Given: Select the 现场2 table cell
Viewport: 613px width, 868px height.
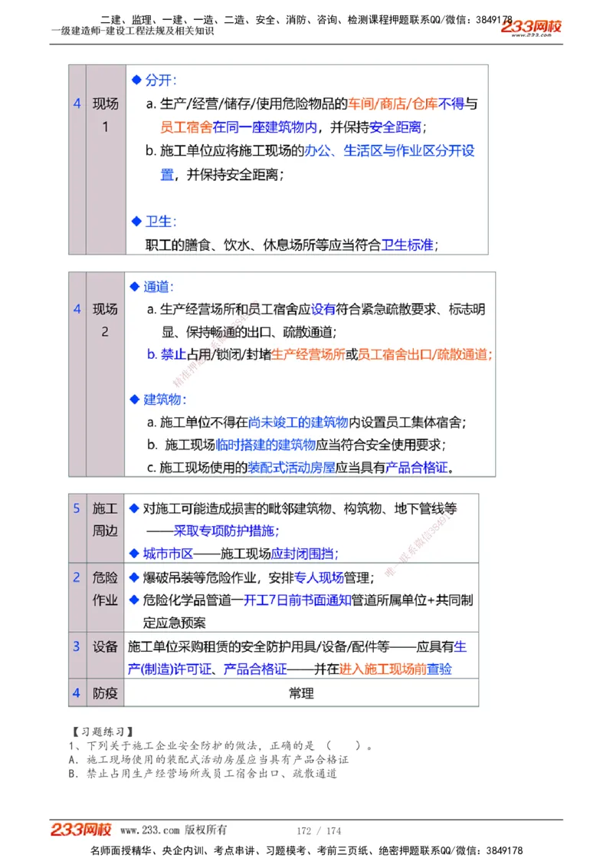Looking at the screenshot, I should click(105, 321).
